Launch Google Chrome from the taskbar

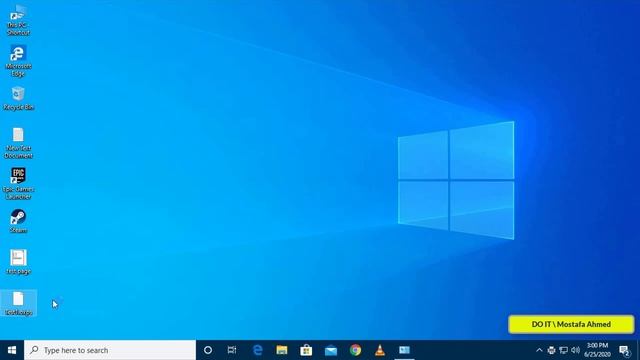(x=355, y=350)
